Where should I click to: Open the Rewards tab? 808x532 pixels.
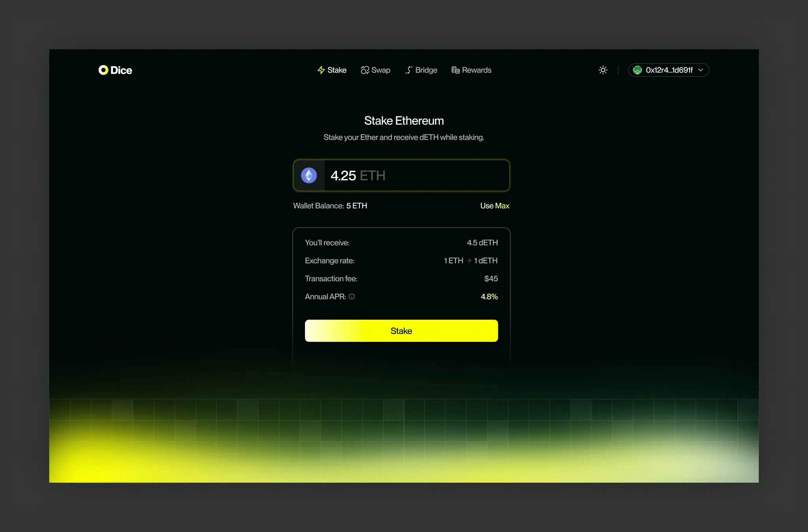pos(471,70)
